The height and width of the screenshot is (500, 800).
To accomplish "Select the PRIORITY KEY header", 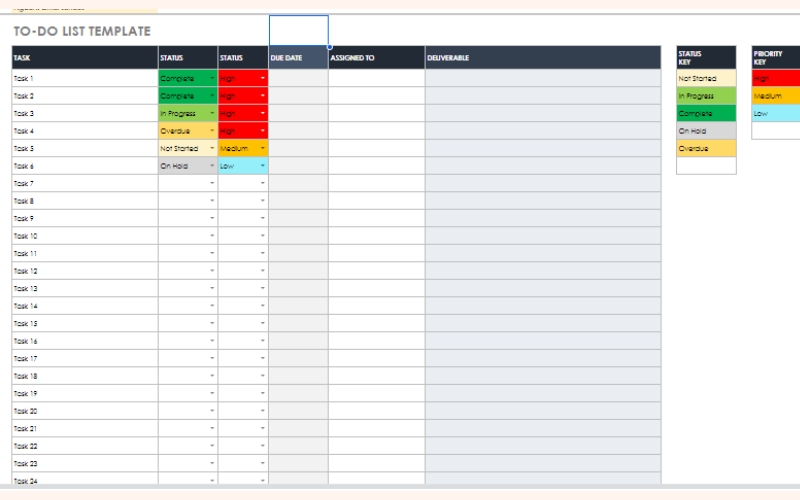I will (776, 58).
